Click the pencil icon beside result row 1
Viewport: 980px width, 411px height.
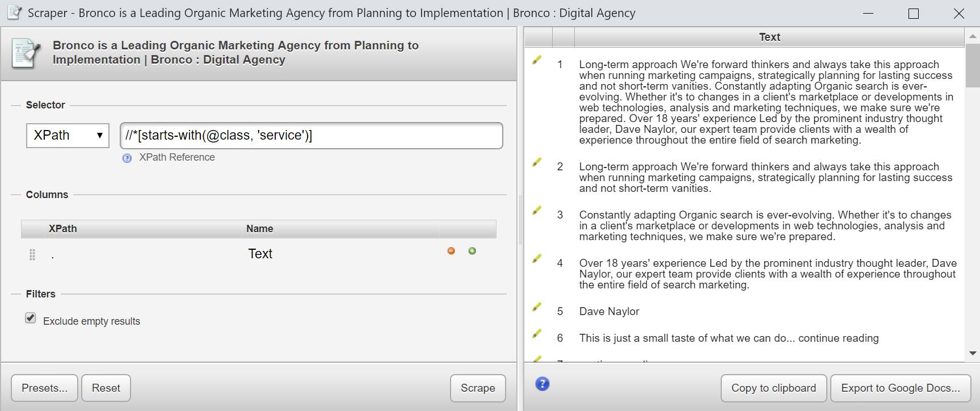pos(537,60)
